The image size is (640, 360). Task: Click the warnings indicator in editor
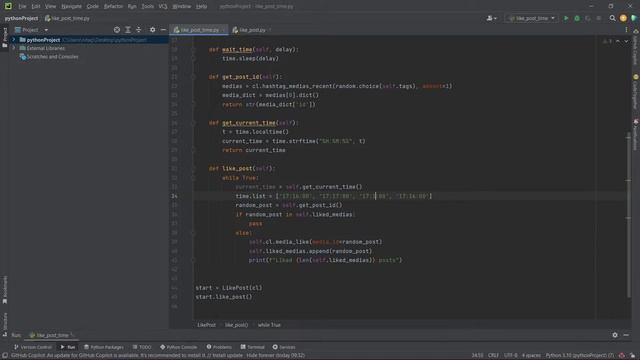pos(607,41)
